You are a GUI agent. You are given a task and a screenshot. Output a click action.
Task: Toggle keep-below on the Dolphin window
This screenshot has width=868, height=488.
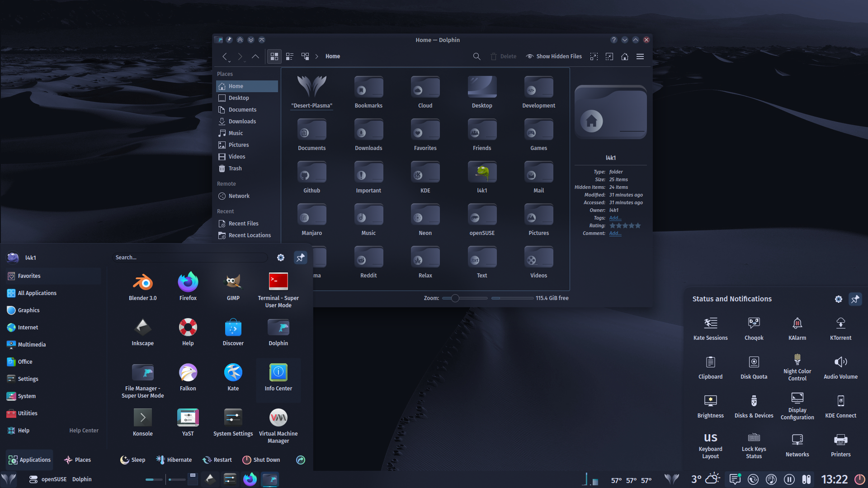[x=251, y=40]
